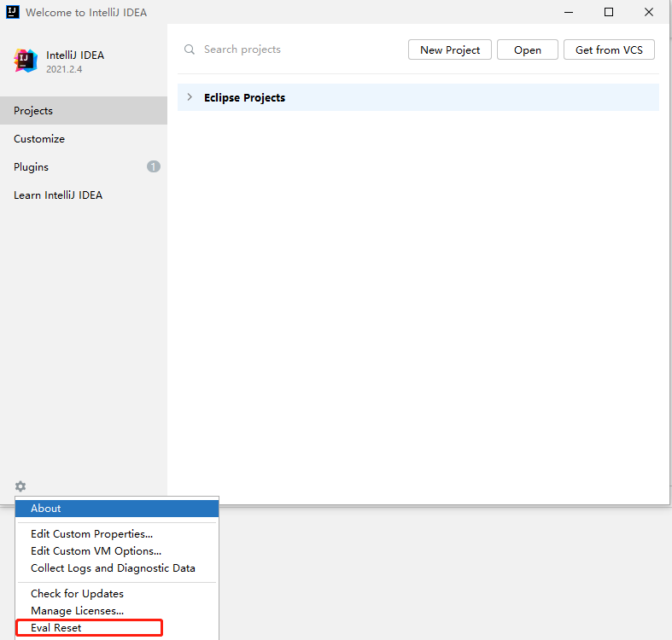Select the Eclipse Projects row label

coord(244,97)
